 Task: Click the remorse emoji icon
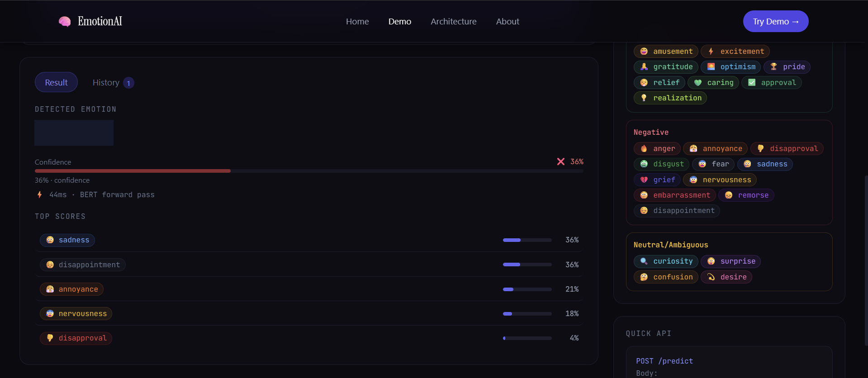click(x=729, y=195)
